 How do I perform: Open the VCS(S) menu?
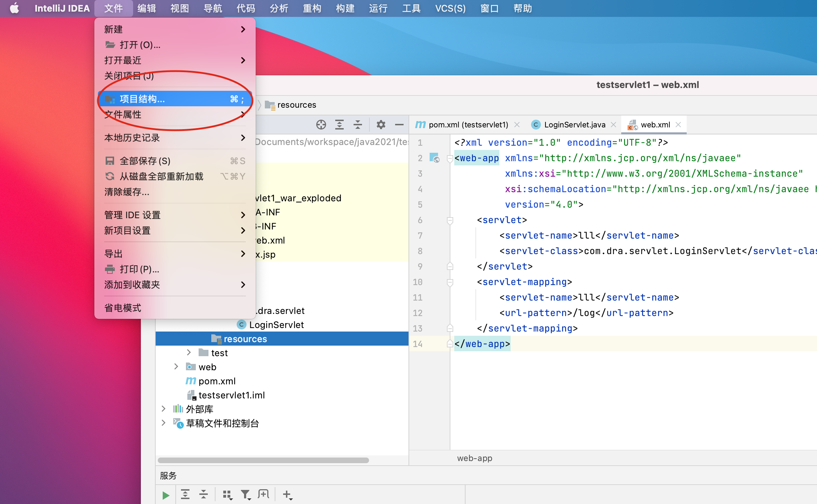pos(450,8)
